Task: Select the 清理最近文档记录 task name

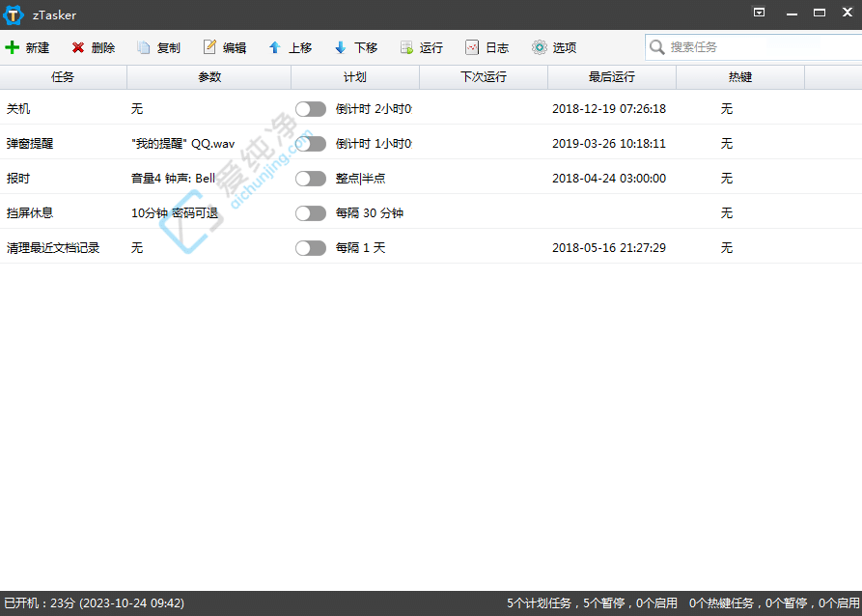Action: tap(53, 248)
